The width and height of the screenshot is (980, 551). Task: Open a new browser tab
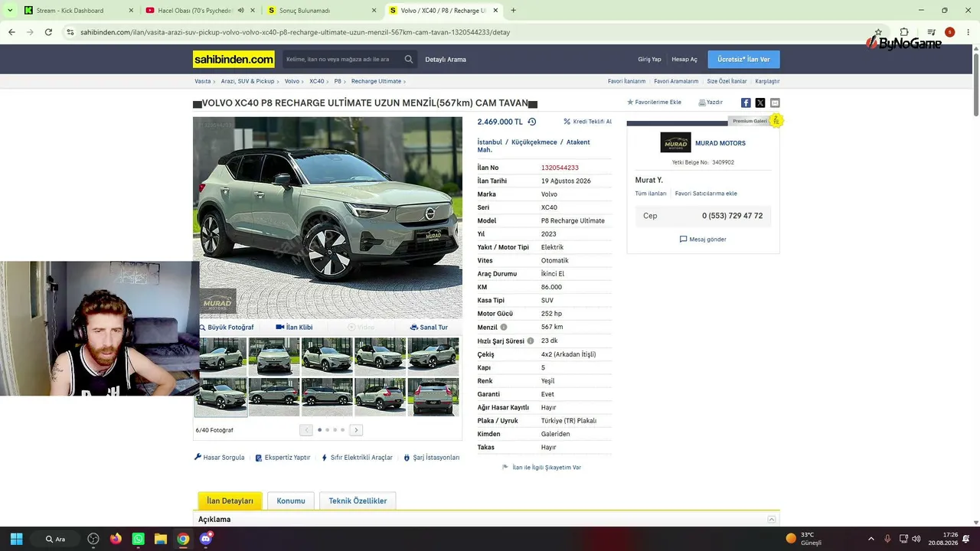tap(513, 11)
